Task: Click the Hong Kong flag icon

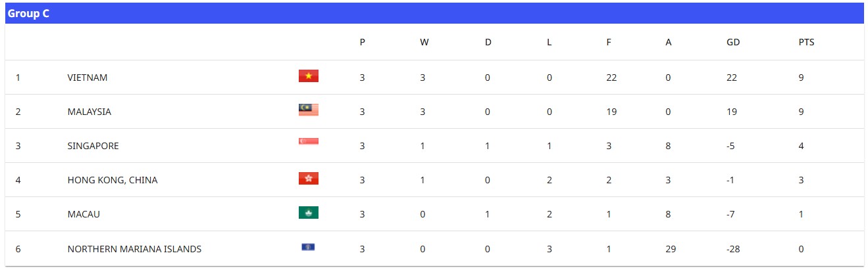Action: [308, 179]
